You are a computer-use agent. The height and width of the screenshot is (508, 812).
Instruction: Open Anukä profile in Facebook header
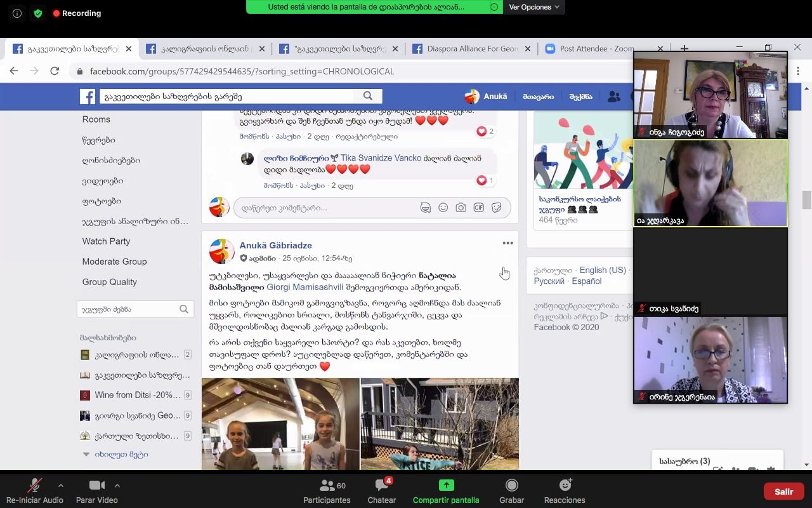click(x=486, y=97)
